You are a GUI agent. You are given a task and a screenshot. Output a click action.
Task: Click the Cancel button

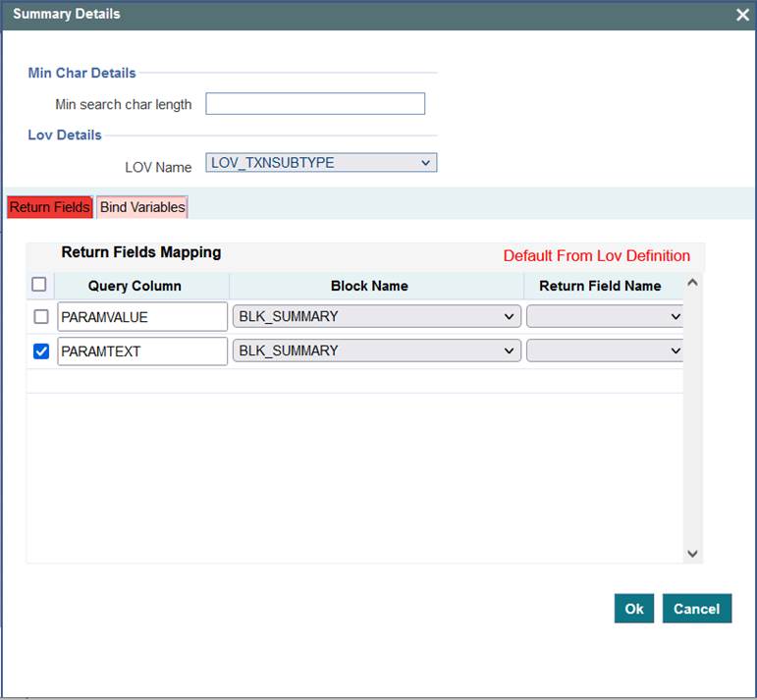(697, 609)
